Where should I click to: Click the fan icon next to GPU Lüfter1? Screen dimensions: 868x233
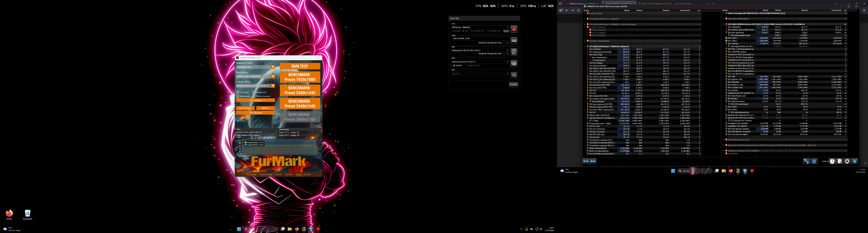(x=726, y=38)
